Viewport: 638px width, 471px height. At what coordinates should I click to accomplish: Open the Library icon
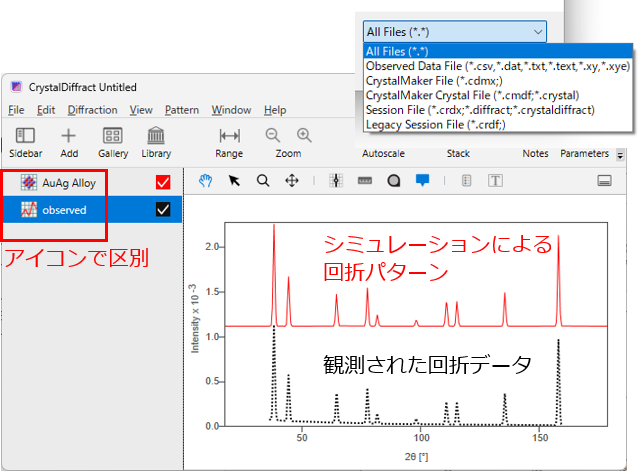156,136
